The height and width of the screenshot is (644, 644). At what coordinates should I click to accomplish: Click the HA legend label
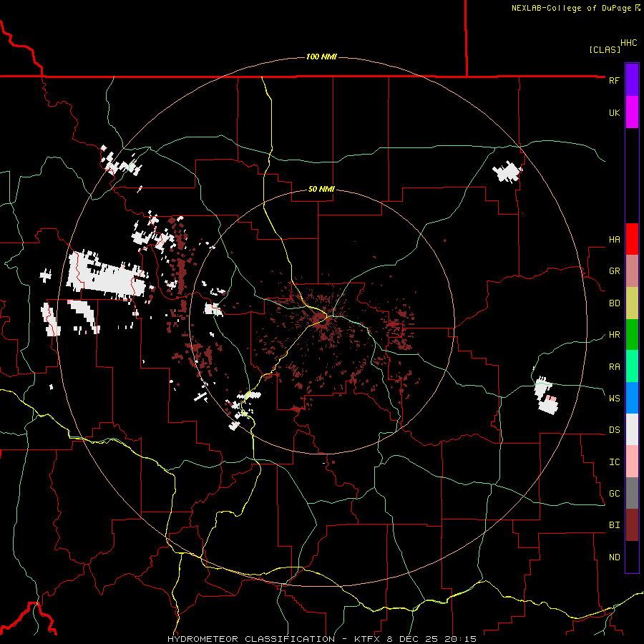[x=614, y=240]
